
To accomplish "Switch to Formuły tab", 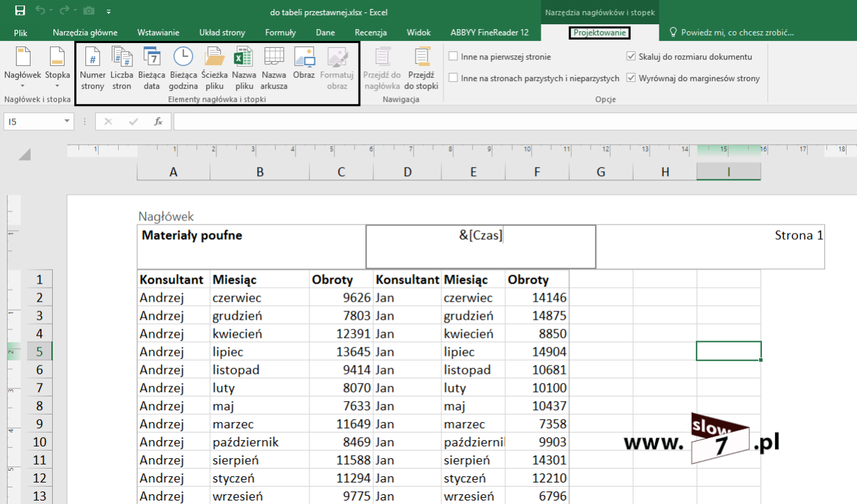I will click(x=280, y=33).
